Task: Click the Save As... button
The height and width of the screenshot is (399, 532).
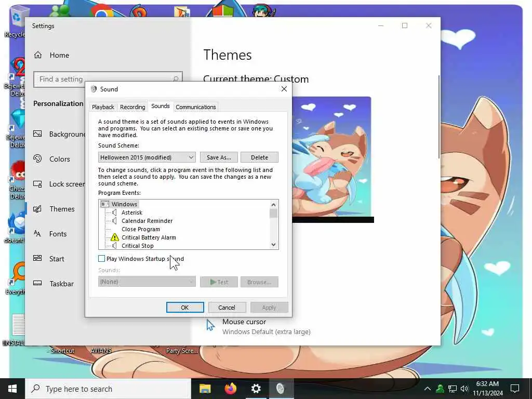Action: click(x=219, y=157)
